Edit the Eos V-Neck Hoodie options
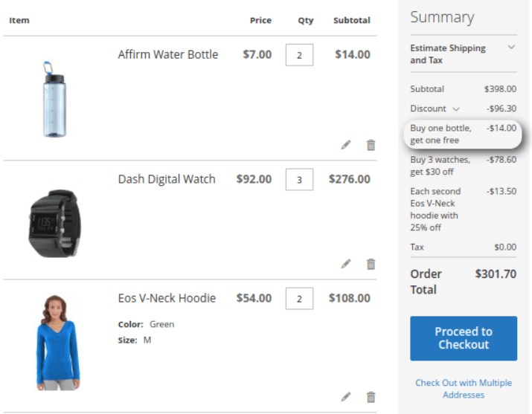The height and width of the screenshot is (414, 532). [x=346, y=397]
